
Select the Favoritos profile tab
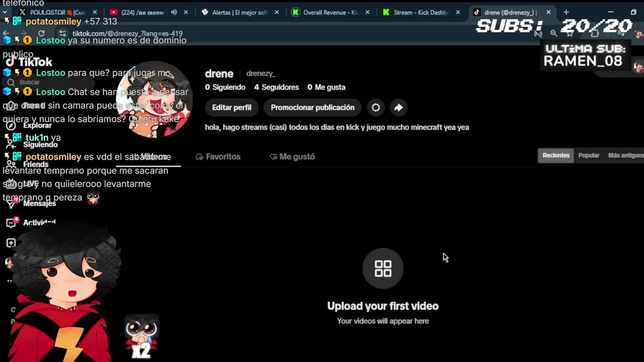click(218, 157)
